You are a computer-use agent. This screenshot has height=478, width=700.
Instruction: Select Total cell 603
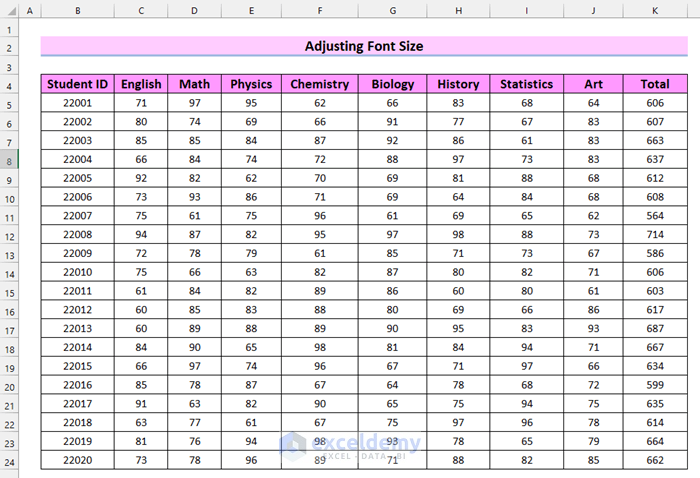click(655, 291)
